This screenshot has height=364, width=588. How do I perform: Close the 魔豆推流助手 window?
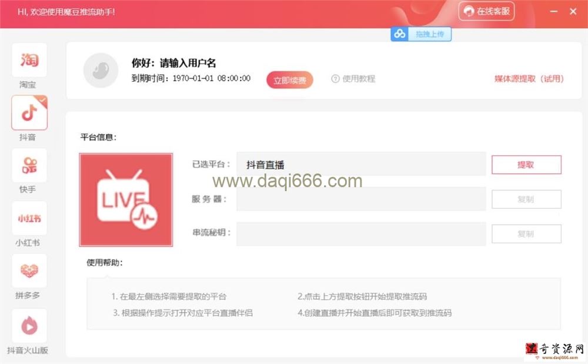[x=573, y=11]
